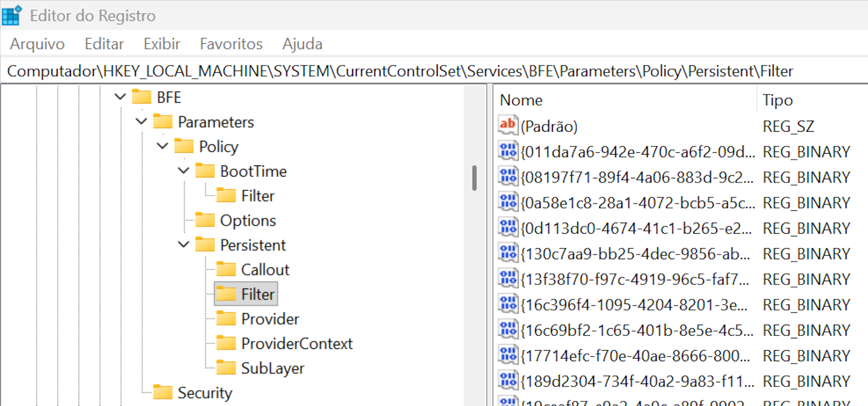Select the Persistent folder icon
The width and height of the screenshot is (868, 406).
click(205, 245)
